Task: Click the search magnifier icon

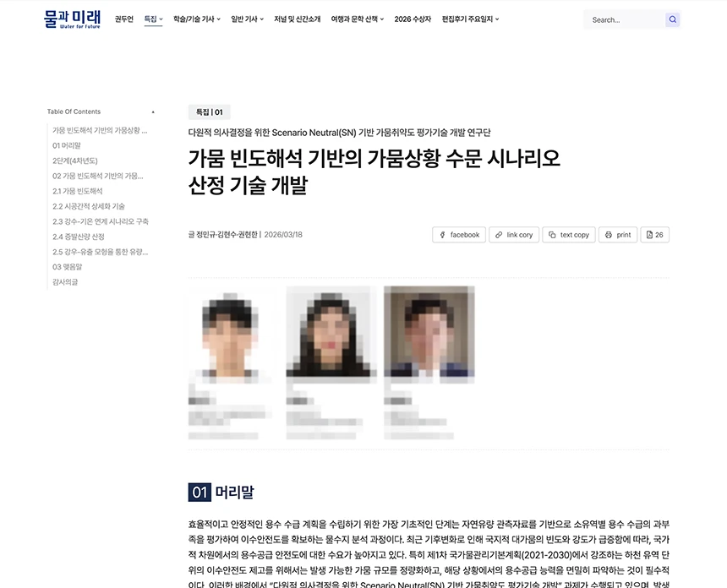Action: 671,19
